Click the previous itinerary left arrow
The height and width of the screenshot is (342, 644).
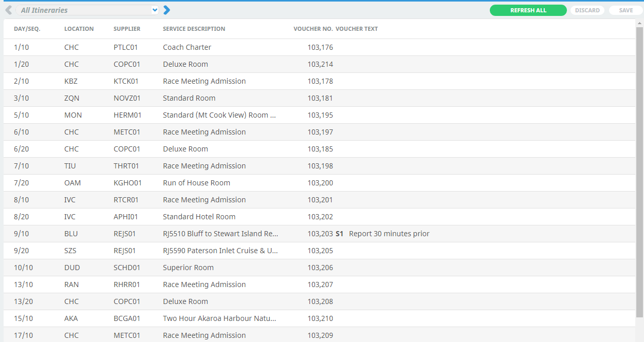click(8, 10)
